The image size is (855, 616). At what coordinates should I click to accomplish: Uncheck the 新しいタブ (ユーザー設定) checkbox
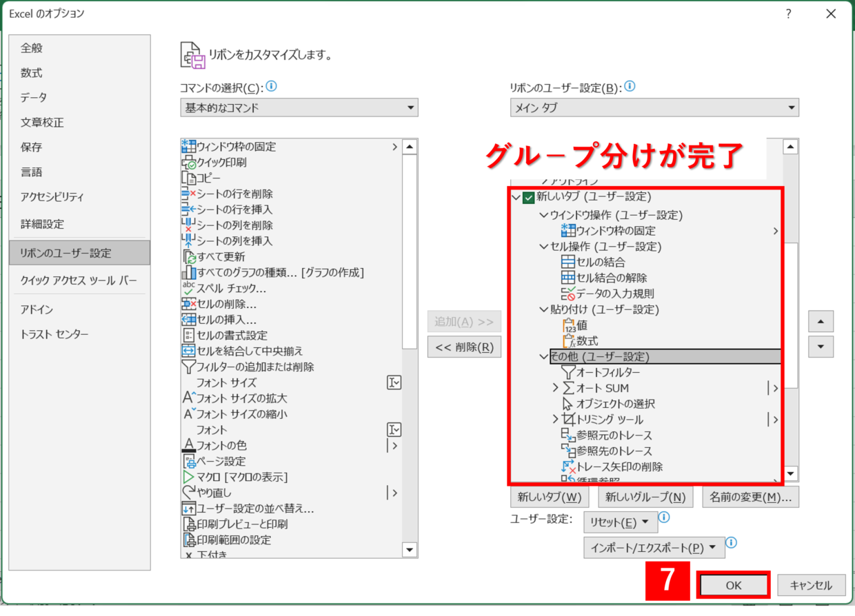(x=529, y=198)
